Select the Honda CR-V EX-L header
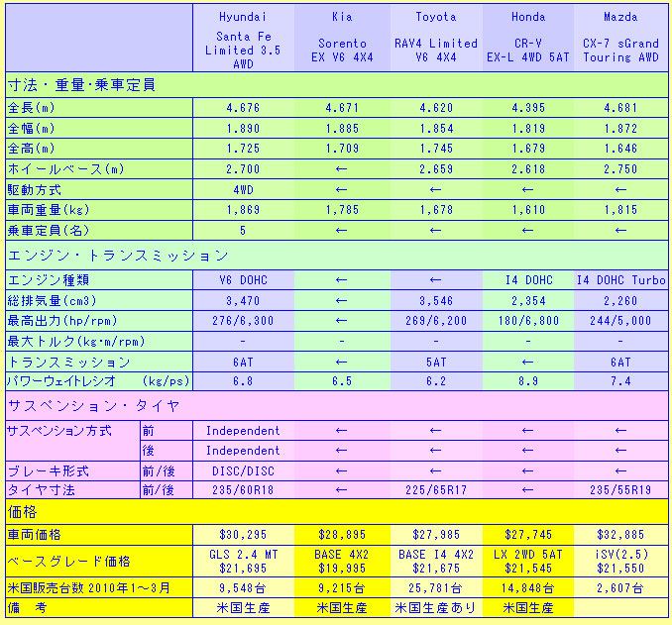The width and height of the screenshot is (672, 625). click(x=528, y=37)
